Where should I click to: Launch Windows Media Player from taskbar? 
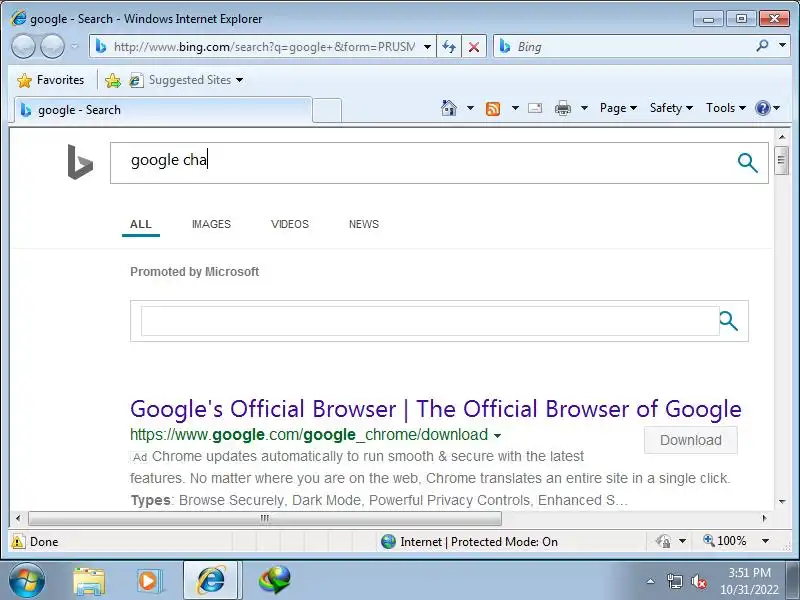click(x=149, y=581)
